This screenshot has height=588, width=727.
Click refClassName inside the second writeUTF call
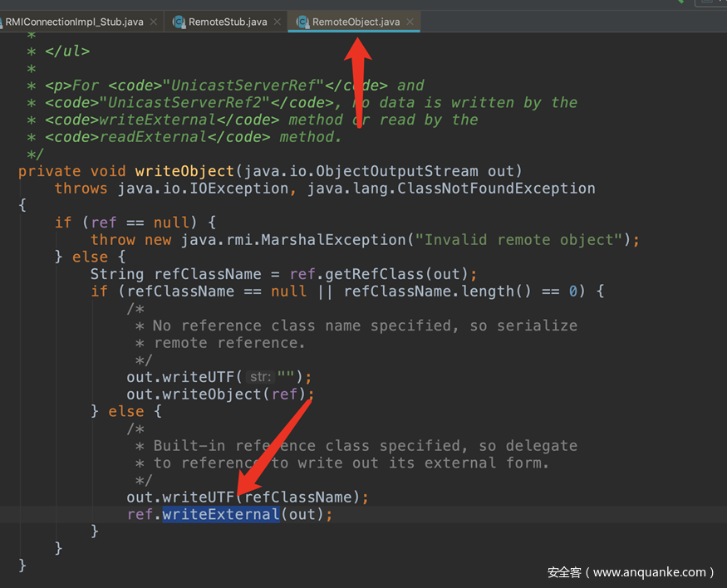point(298,497)
